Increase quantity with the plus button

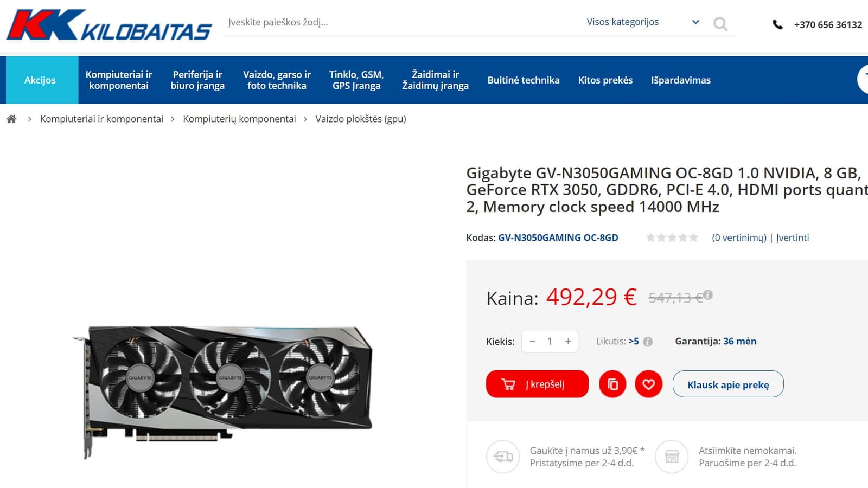568,341
